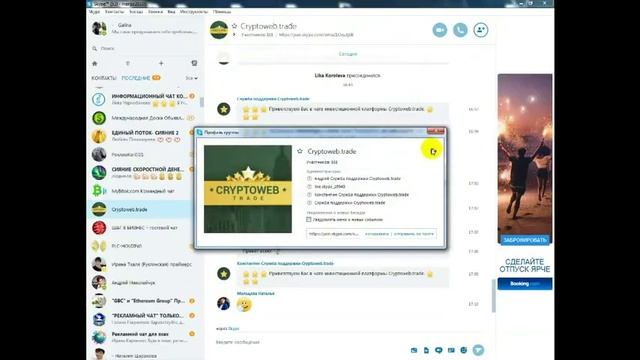Switch to the ПОСЛЕДНИЕ tab
640x360 pixels.
point(136,78)
